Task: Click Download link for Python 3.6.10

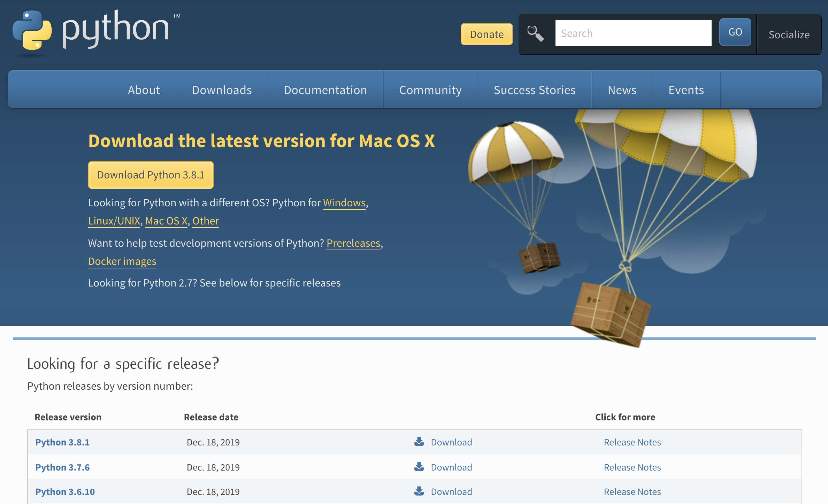Action: click(452, 492)
